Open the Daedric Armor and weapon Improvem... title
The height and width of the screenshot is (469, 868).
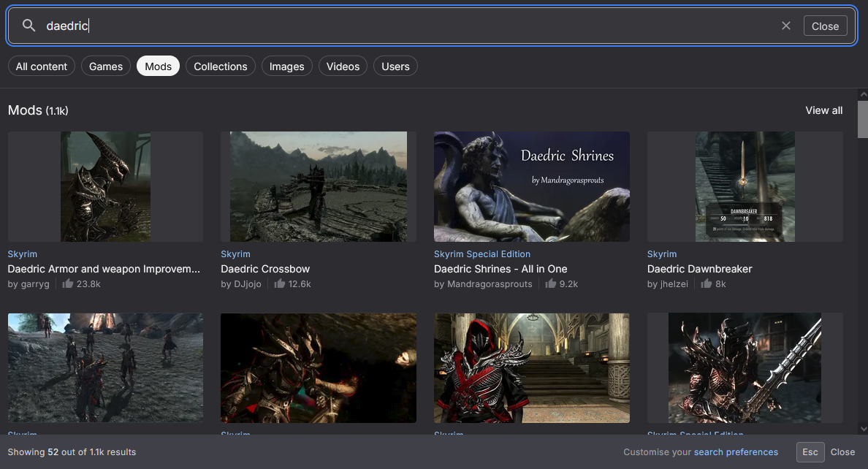coord(104,269)
